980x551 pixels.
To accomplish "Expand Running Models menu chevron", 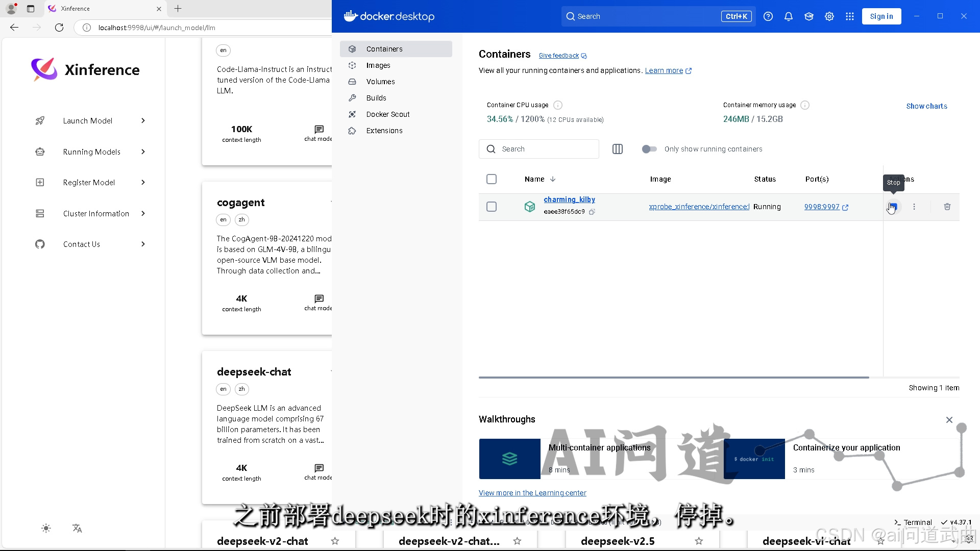I will (143, 152).
